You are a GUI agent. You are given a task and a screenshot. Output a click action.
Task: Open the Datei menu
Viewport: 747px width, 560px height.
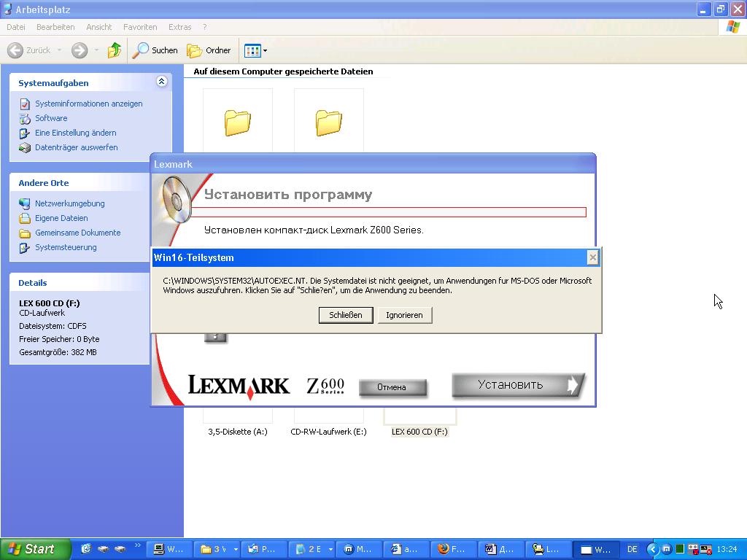(16, 27)
